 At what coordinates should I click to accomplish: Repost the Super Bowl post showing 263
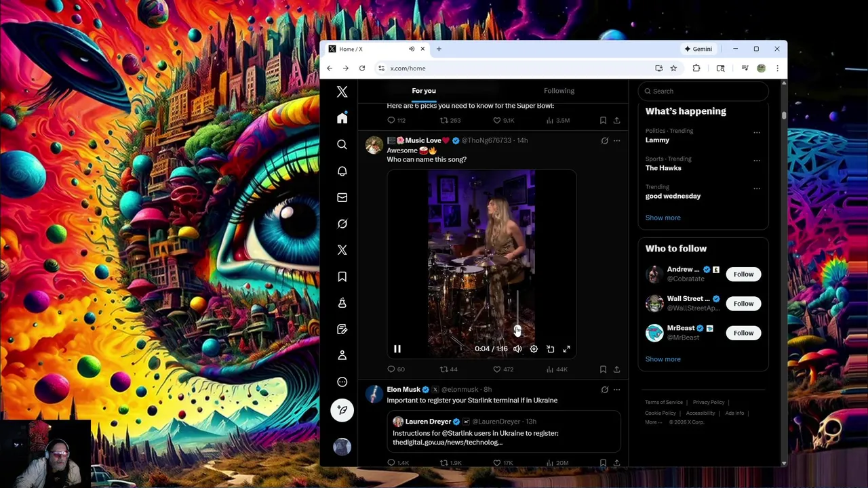(x=450, y=120)
